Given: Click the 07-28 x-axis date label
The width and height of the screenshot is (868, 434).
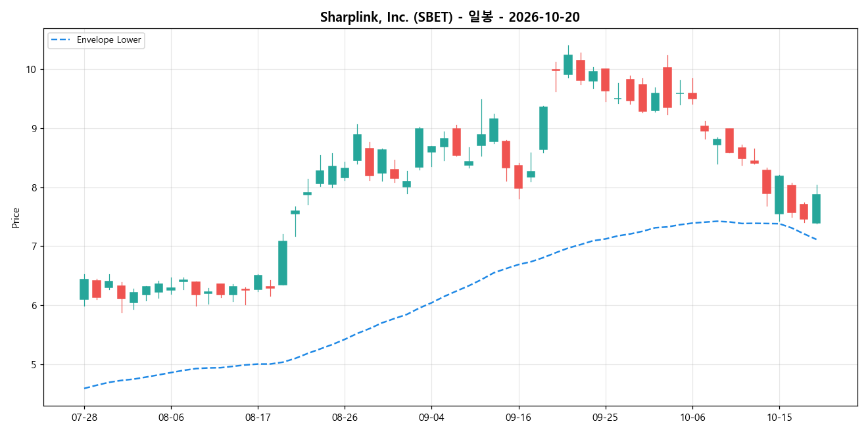Looking at the screenshot, I should 84,418.
